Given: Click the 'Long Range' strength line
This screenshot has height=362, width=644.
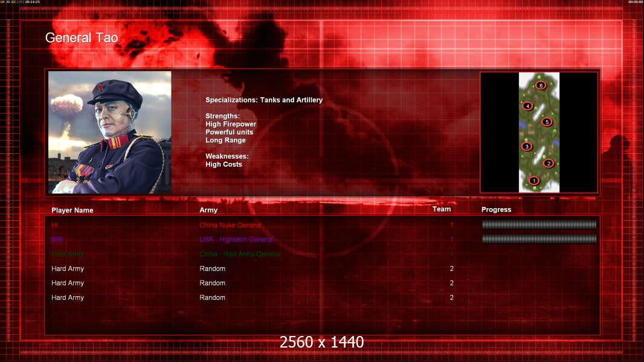Looking at the screenshot, I should click(x=225, y=140).
